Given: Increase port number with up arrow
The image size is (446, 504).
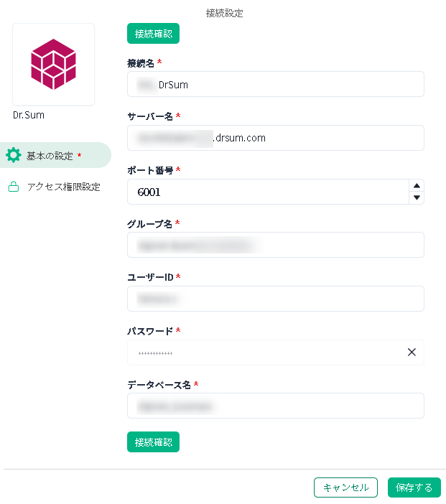Looking at the screenshot, I should tap(416, 186).
